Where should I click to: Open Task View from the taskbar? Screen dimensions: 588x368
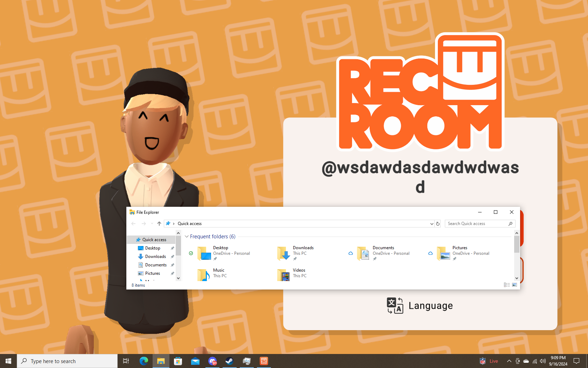[126, 361]
